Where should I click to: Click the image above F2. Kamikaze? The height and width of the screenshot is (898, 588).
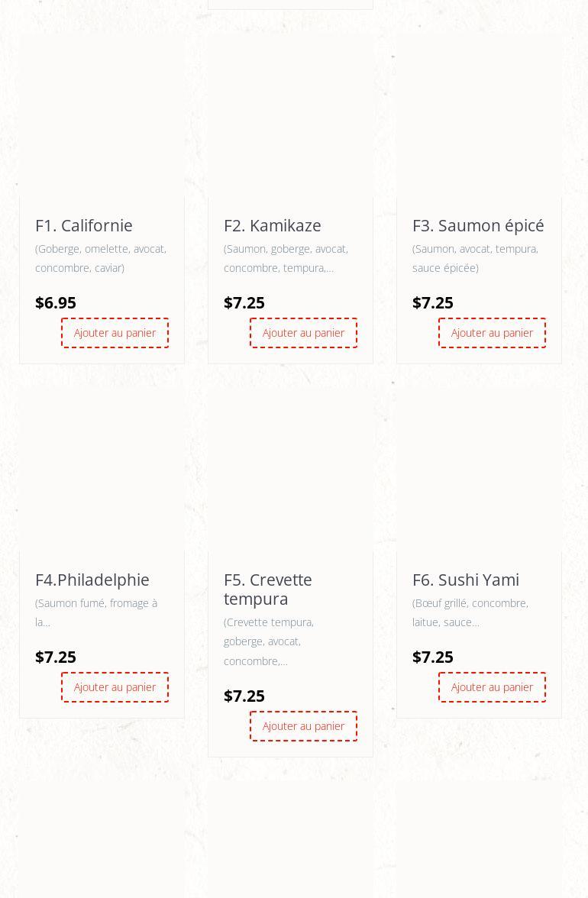click(290, 115)
